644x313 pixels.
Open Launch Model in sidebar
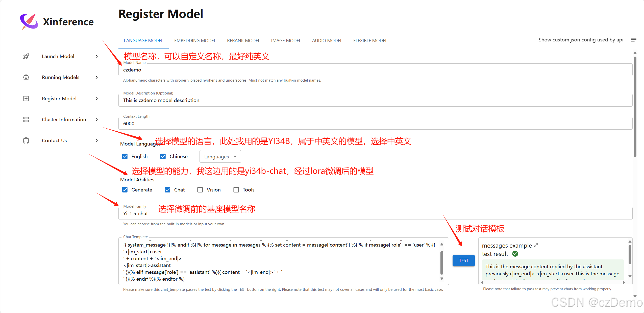click(58, 56)
